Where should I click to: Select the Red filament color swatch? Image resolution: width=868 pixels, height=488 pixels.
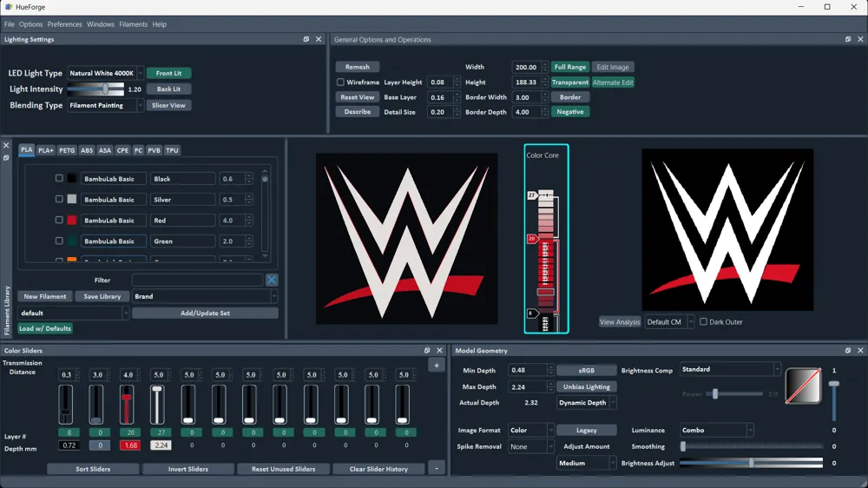(x=72, y=220)
